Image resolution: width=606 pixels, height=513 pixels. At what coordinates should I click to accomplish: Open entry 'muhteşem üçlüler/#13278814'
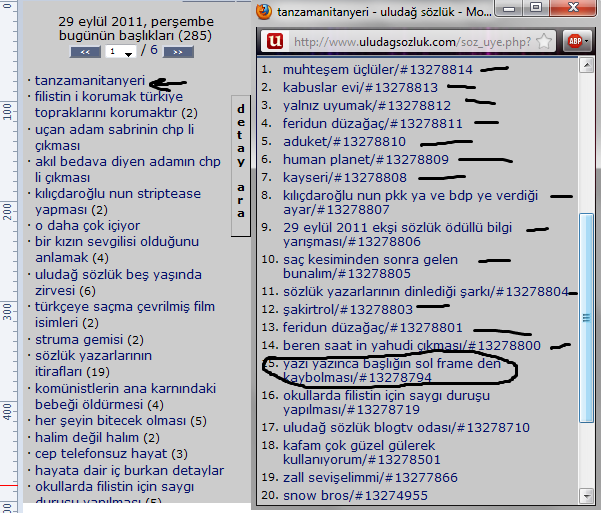[378, 70]
